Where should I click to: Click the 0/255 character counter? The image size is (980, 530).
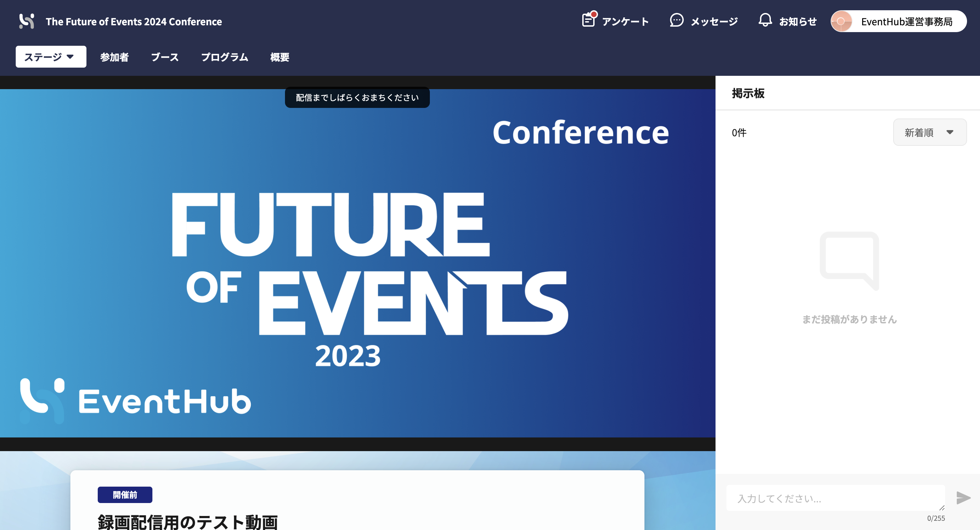point(936,518)
